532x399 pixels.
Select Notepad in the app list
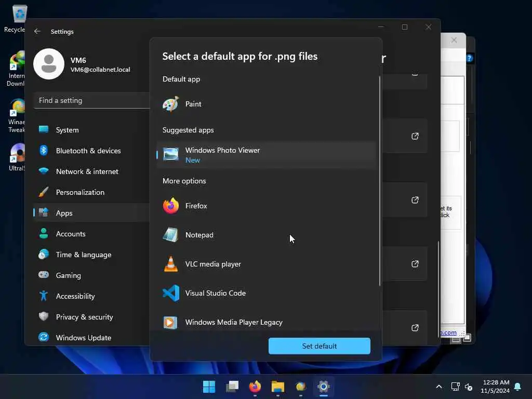[267, 235]
